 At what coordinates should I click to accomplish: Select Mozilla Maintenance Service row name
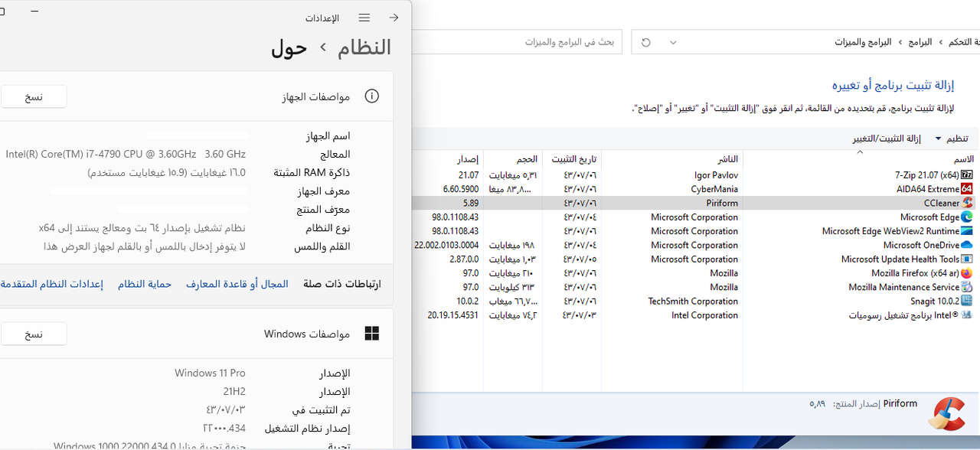(x=903, y=287)
